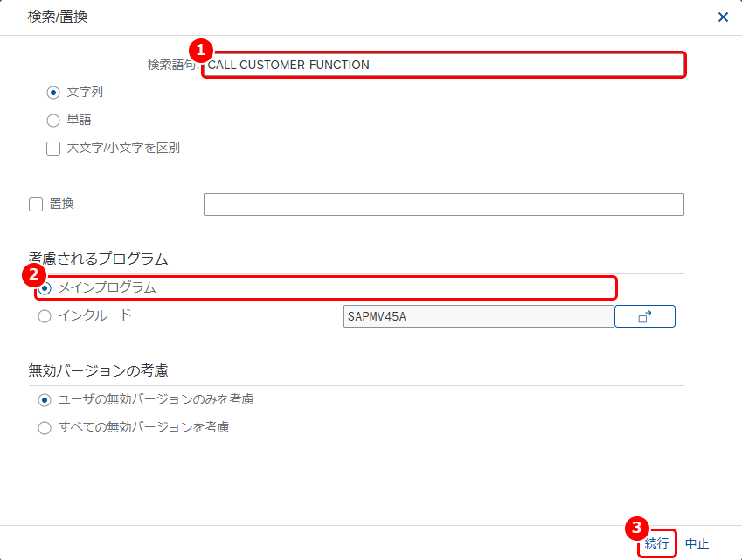Select the 単語 radio button
The image size is (742, 560).
pyautogui.click(x=53, y=121)
